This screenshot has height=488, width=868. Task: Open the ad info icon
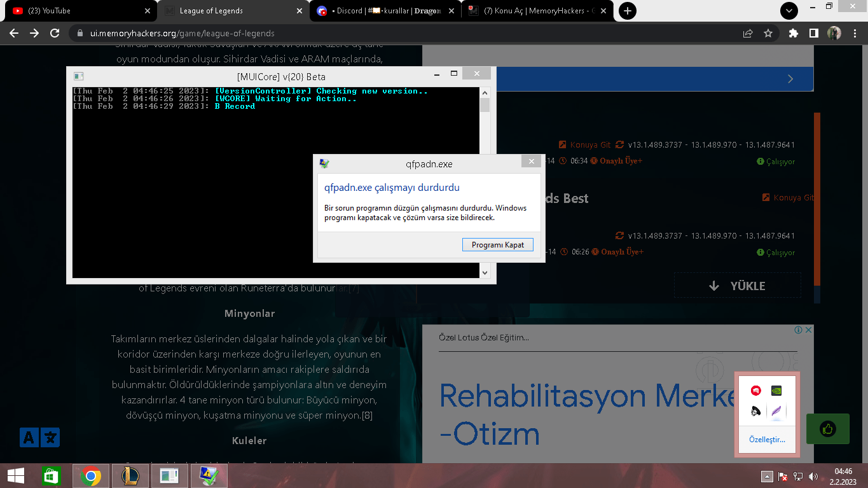(798, 330)
